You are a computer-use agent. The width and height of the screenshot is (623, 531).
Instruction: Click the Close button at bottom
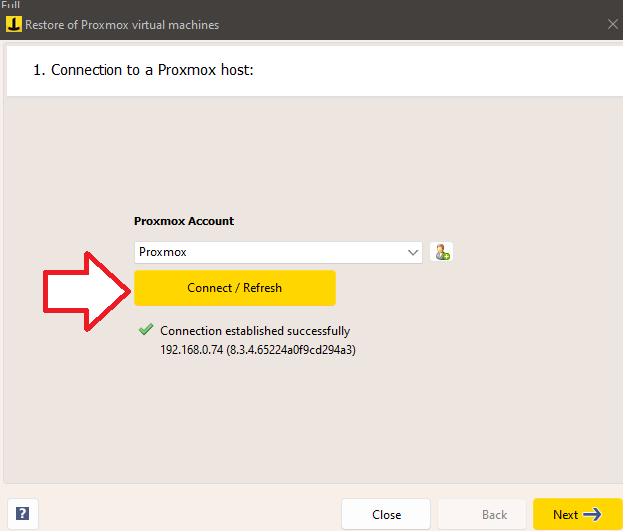tap(386, 515)
